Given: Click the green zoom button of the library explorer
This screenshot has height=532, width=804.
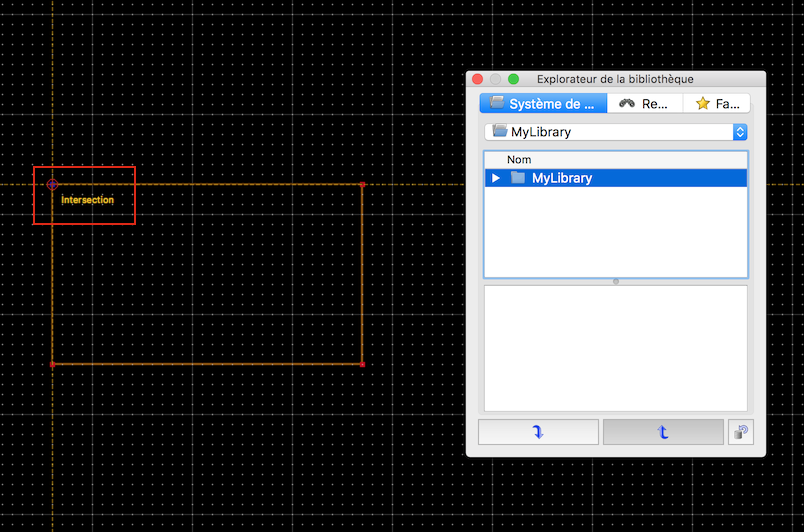Looking at the screenshot, I should 514,79.
